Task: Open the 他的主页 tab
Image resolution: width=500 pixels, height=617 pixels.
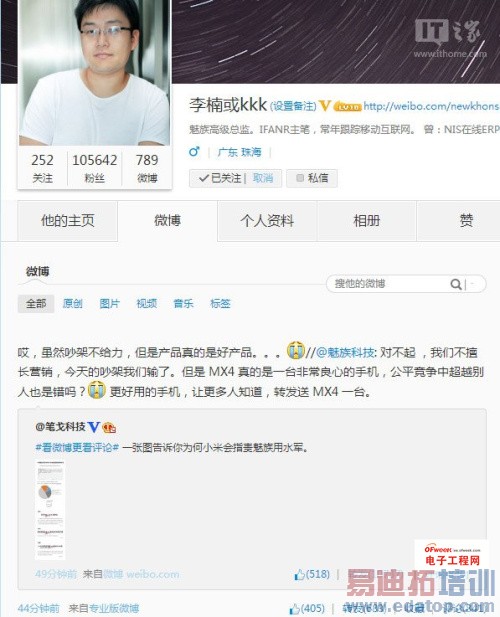Action: click(x=68, y=221)
